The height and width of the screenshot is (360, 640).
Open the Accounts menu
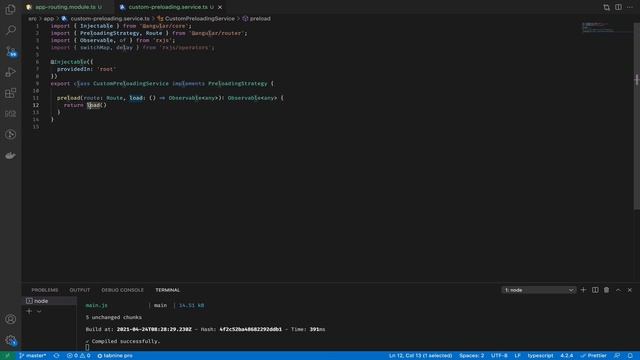11,319
